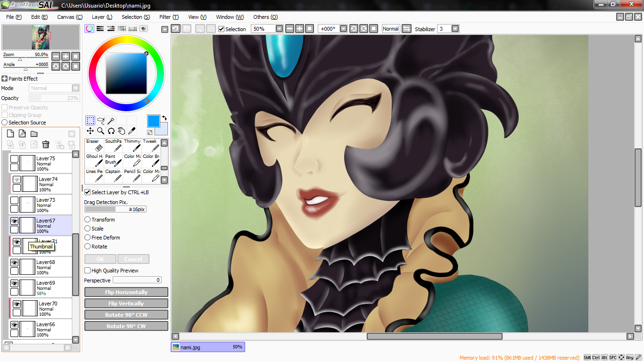Expand the Paints Effect section
Screen dimensions: 644x362
pos(5,79)
